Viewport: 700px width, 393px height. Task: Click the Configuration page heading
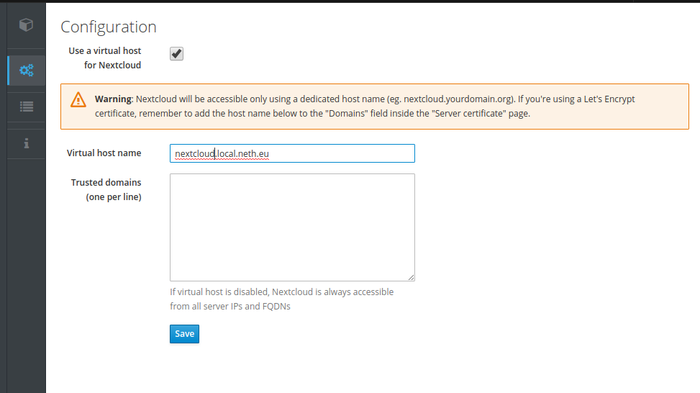(x=108, y=27)
